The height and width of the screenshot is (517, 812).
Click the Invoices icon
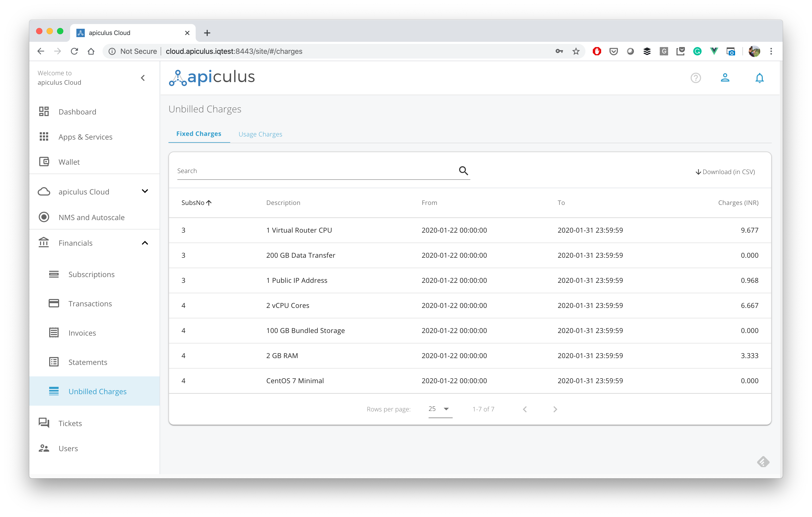coord(54,333)
